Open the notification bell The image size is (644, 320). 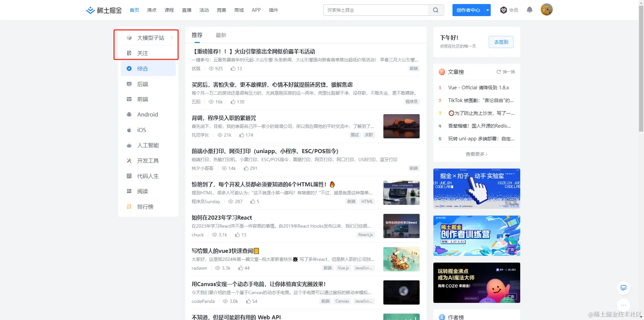coord(530,10)
